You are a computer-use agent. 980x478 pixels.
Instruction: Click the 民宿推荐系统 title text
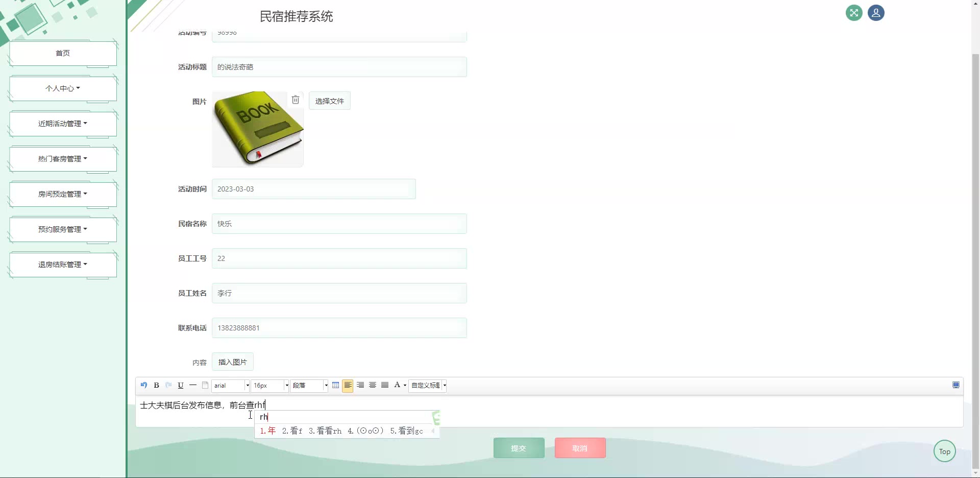coord(297,16)
